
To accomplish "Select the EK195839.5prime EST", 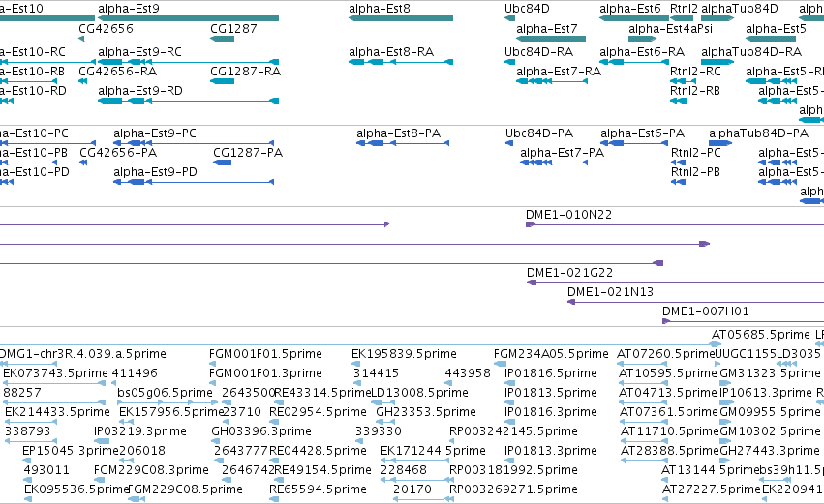I will tap(355, 364).
